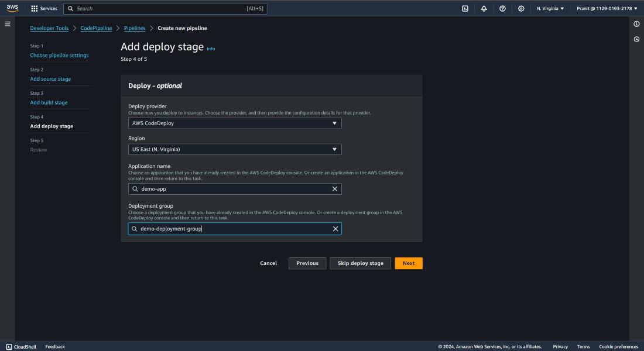
Task: Open Add source stage step
Action: [50, 79]
